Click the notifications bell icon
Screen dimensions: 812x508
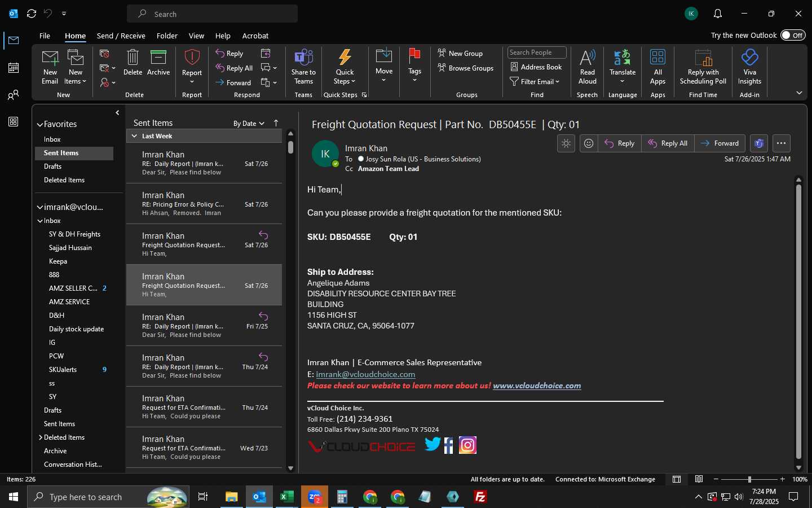[x=718, y=14]
